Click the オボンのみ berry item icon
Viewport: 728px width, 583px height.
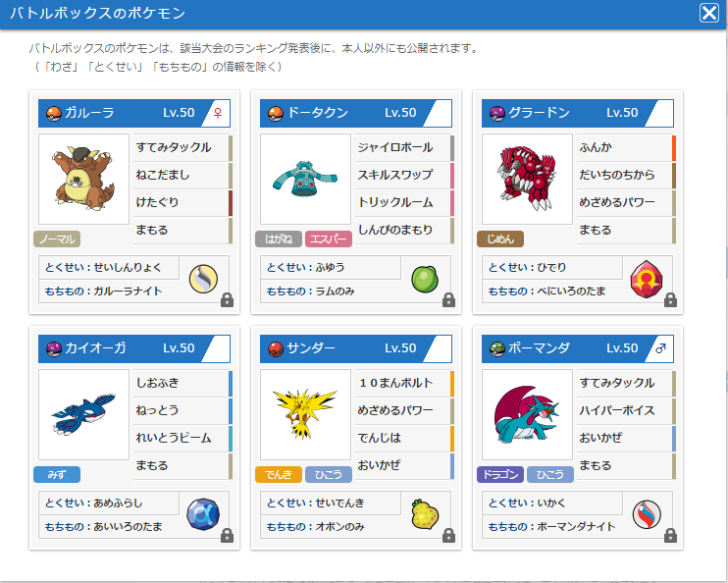(x=425, y=514)
